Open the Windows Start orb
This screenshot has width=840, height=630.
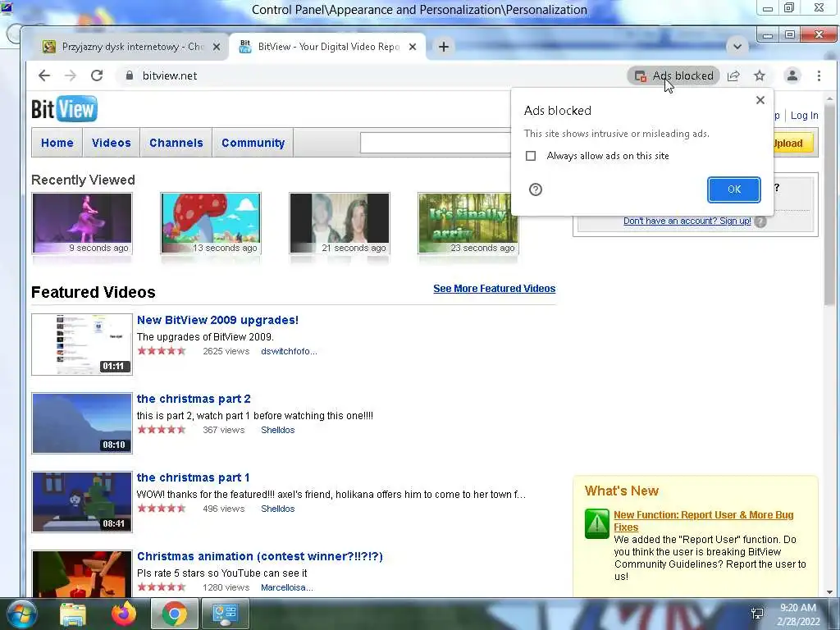[22, 614]
